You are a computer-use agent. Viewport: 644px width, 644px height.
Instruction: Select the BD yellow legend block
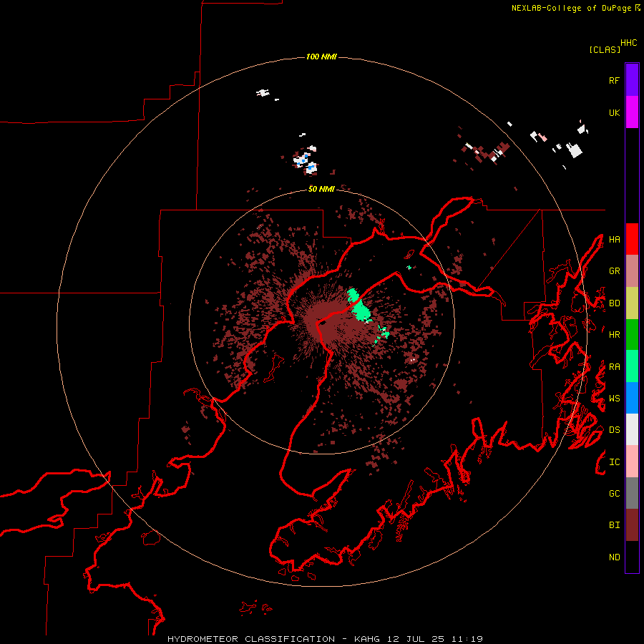pyautogui.click(x=632, y=303)
